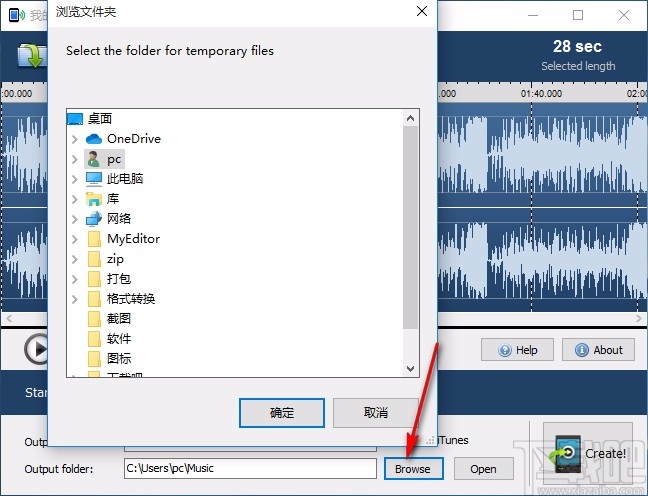Click the 截图 folder icon
The width and height of the screenshot is (648, 496).
tap(94, 318)
